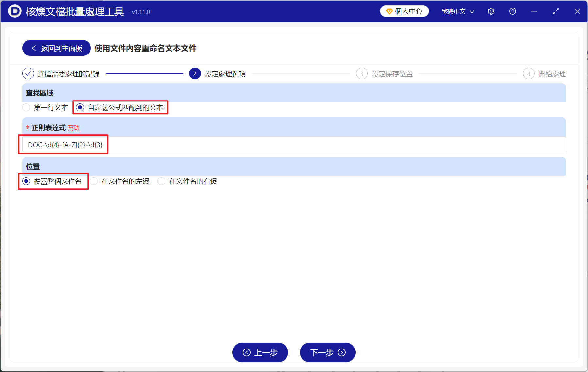
Task: Open 個人中心 menu
Action: (x=404, y=11)
